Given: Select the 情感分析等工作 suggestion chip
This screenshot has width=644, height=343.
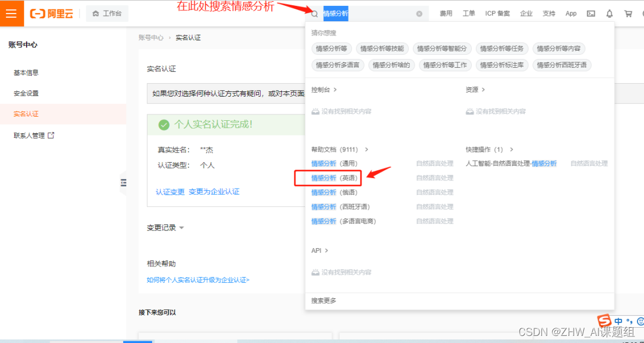Looking at the screenshot, I should click(x=445, y=65).
